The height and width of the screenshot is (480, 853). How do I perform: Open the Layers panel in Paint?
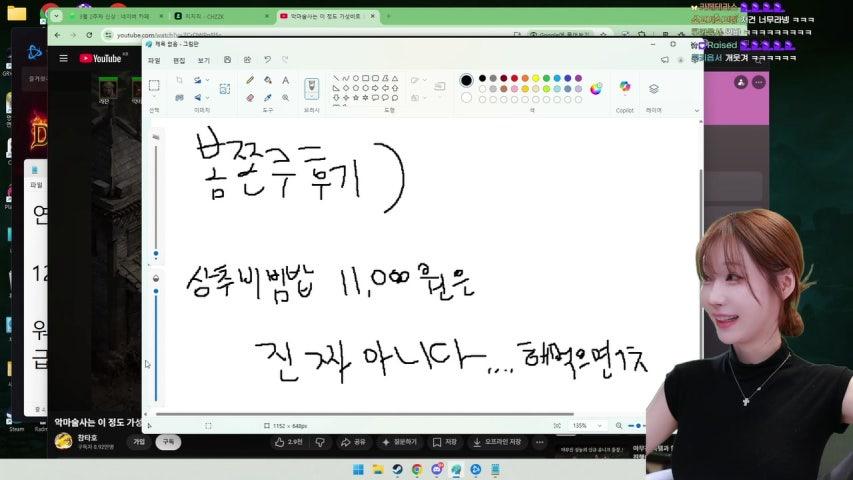(x=653, y=88)
